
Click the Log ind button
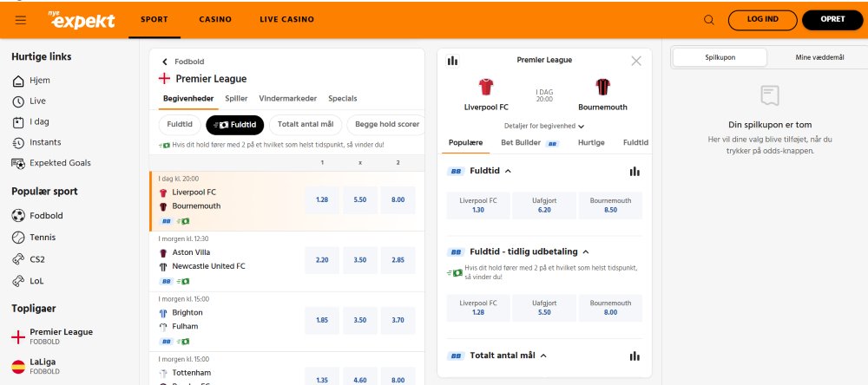pyautogui.click(x=763, y=20)
